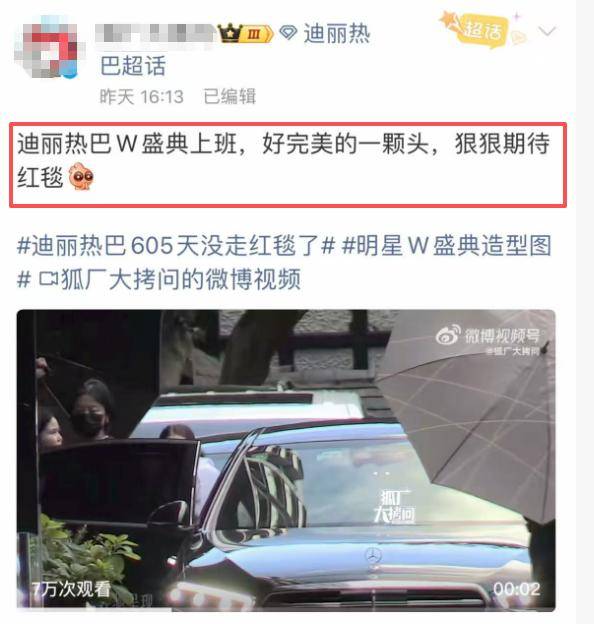Click the 00:02 video duration label
594x624 pixels.
coord(516,589)
